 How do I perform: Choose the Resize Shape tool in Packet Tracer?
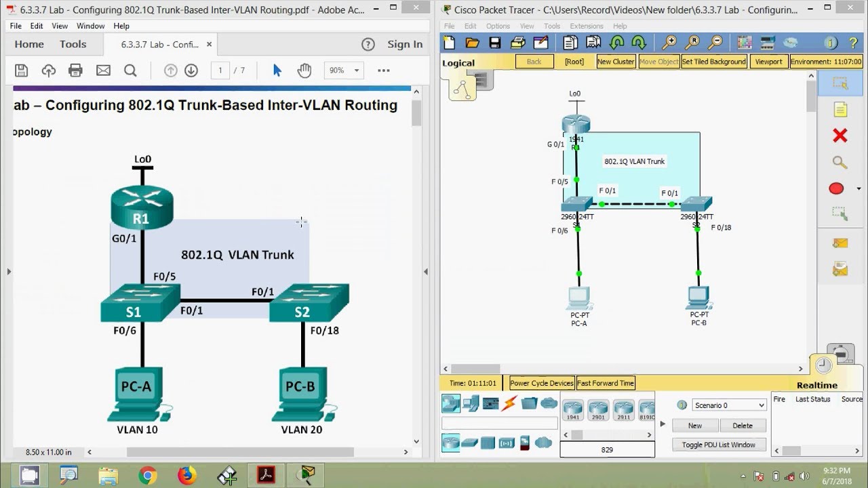[x=840, y=214]
